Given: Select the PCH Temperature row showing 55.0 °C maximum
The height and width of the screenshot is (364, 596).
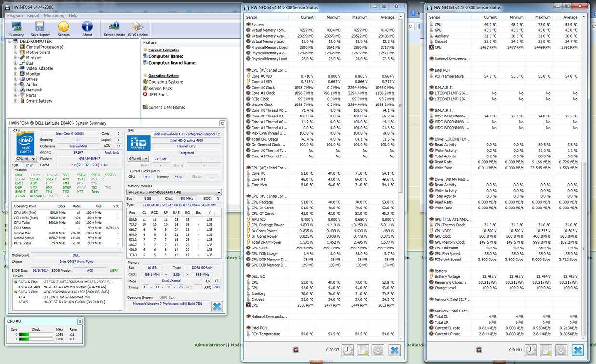Looking at the screenshot, I should [x=504, y=76].
